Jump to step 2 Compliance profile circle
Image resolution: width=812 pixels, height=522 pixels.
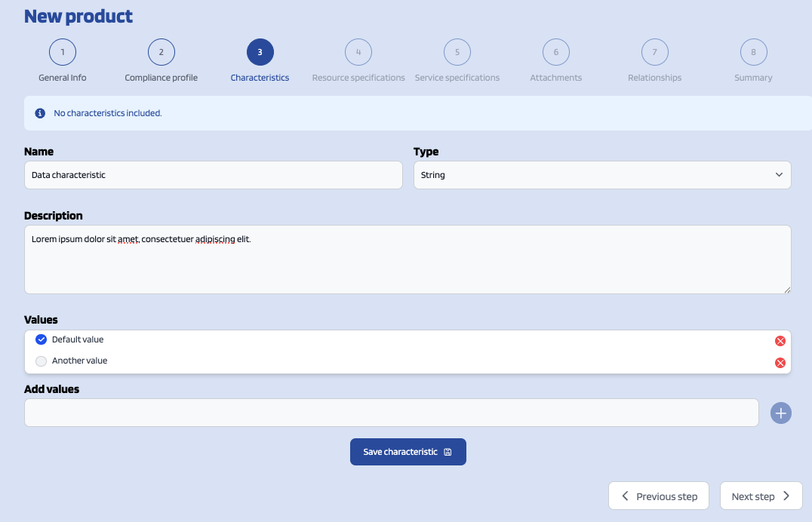(161, 52)
